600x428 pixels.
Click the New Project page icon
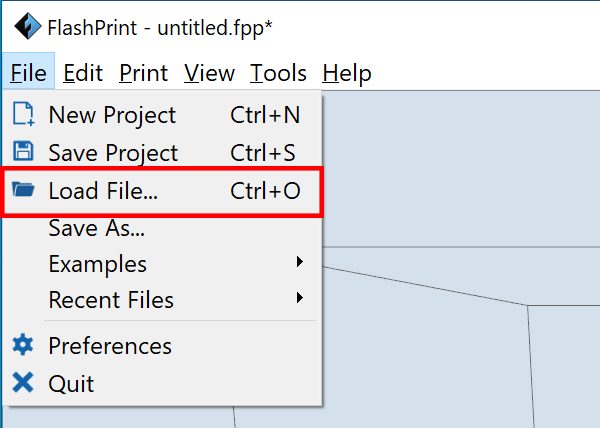[23, 114]
